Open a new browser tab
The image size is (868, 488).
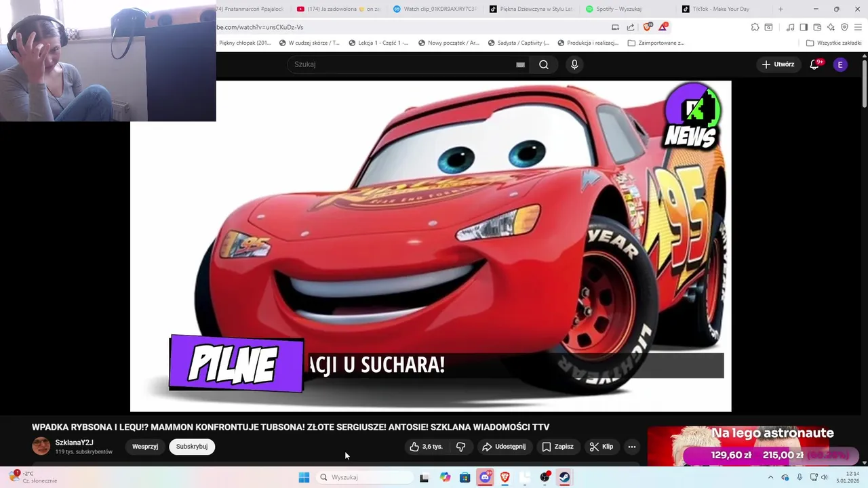click(781, 9)
